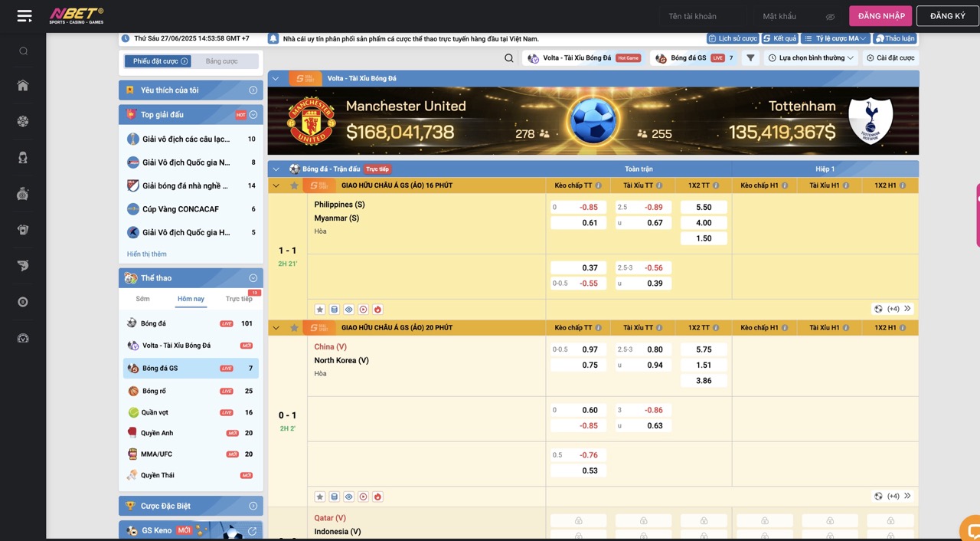Switch to the Bảng cược tab
This screenshot has height=541, width=980.
pyautogui.click(x=222, y=61)
